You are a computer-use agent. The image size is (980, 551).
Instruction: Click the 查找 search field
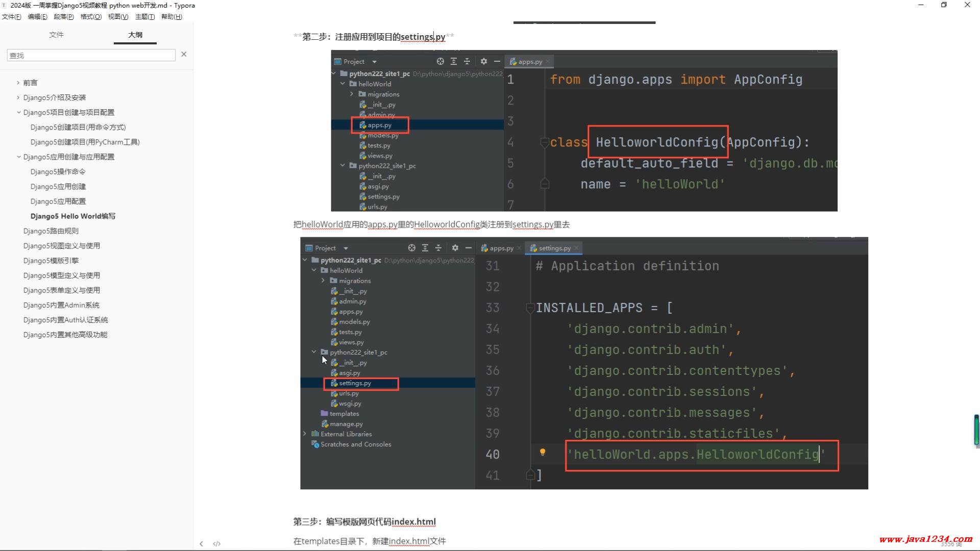click(91, 55)
